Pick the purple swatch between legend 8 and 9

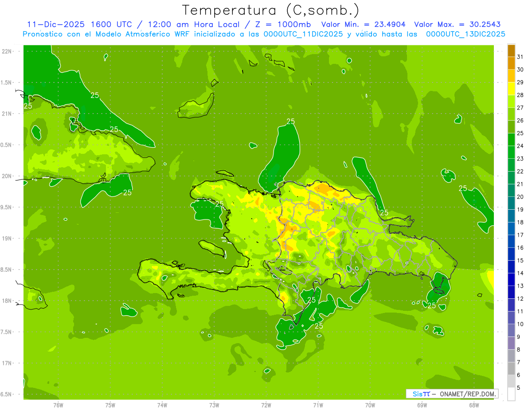tap(511, 343)
